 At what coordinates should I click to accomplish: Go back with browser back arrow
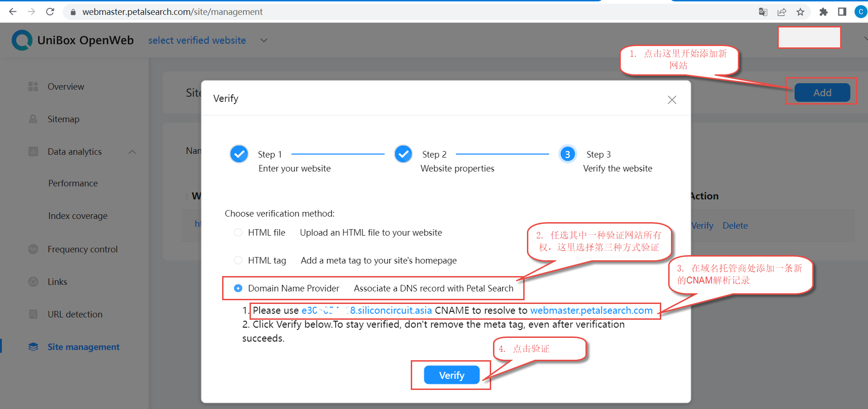pos(13,12)
